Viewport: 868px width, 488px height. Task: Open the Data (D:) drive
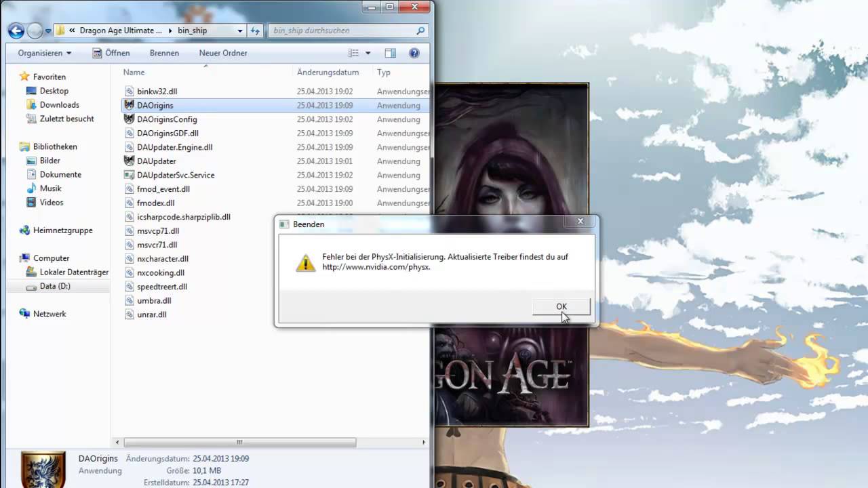55,286
